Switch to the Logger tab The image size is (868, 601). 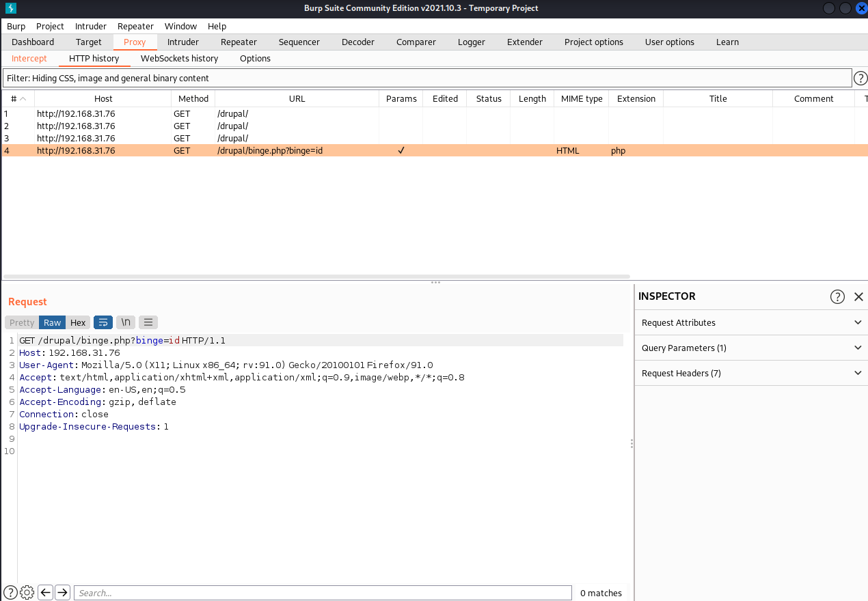(472, 42)
